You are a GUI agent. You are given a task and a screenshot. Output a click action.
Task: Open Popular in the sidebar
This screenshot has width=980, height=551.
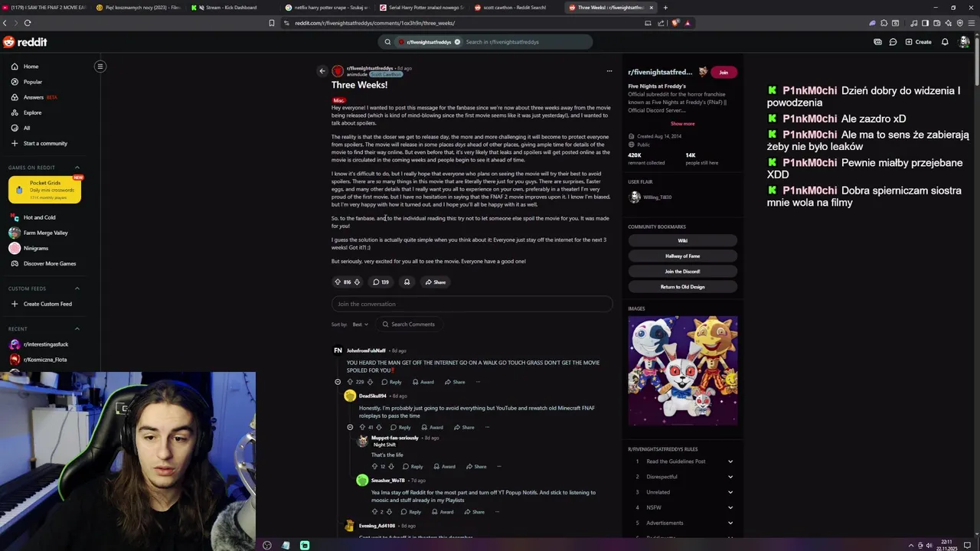click(x=33, y=82)
